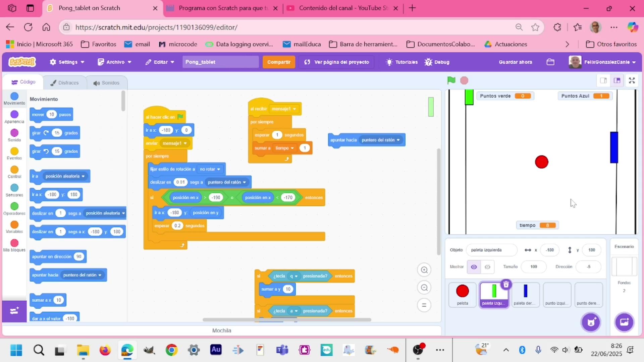This screenshot has height=362, width=644.
Task: Open the Archivo dropdown menu
Action: point(114,62)
